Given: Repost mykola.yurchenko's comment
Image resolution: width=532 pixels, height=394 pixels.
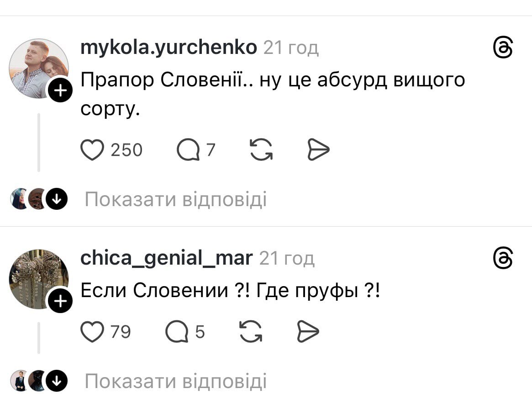Looking at the screenshot, I should 261,150.
